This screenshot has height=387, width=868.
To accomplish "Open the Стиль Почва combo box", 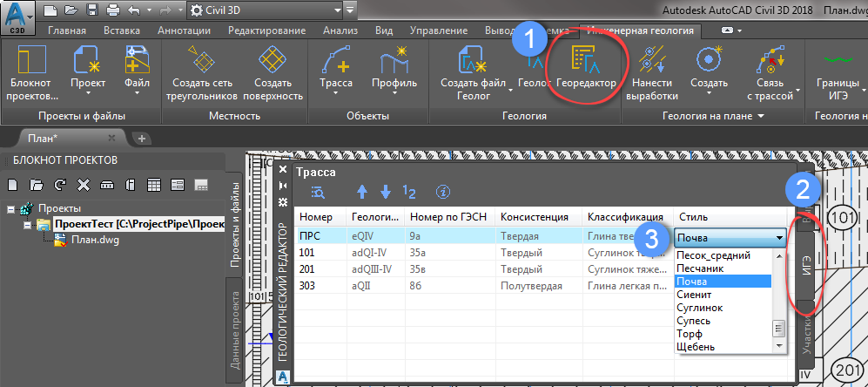I will click(730, 239).
